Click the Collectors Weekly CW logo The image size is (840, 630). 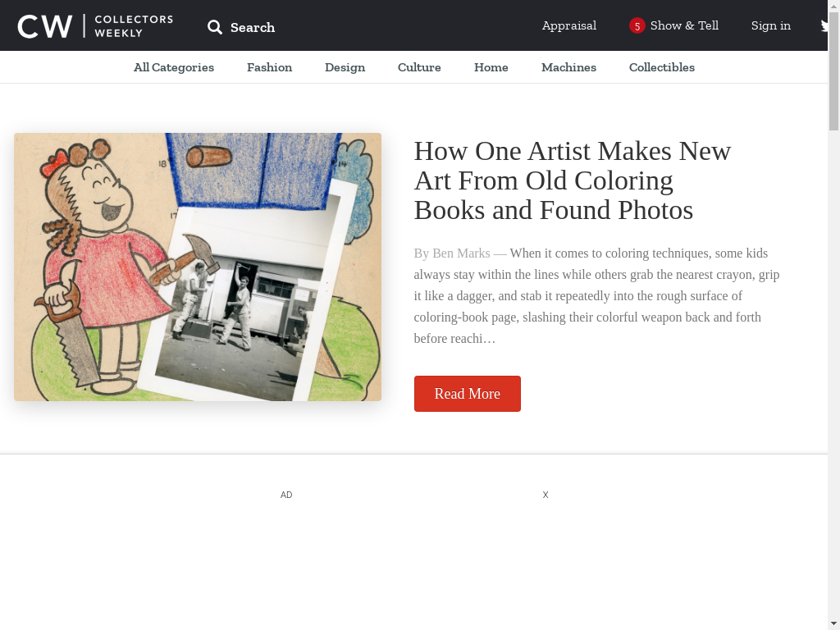tap(95, 25)
